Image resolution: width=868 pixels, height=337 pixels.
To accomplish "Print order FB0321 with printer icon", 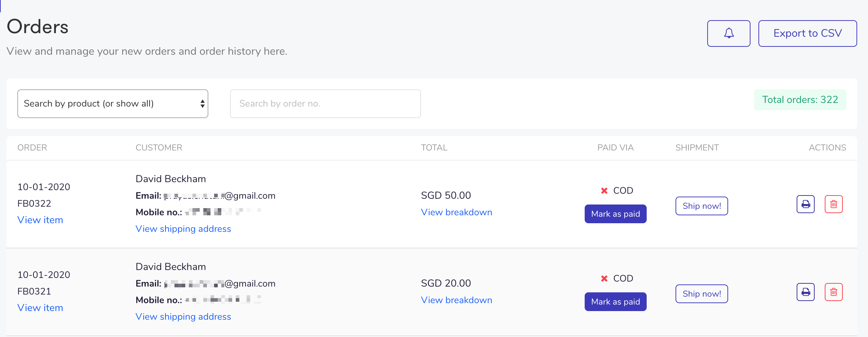I will coord(806,292).
